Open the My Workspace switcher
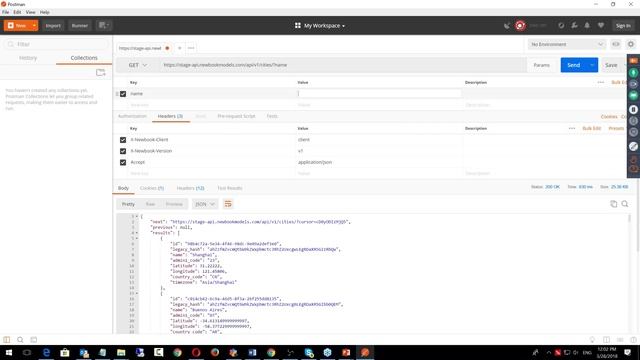The width and height of the screenshot is (640, 360). (320, 25)
